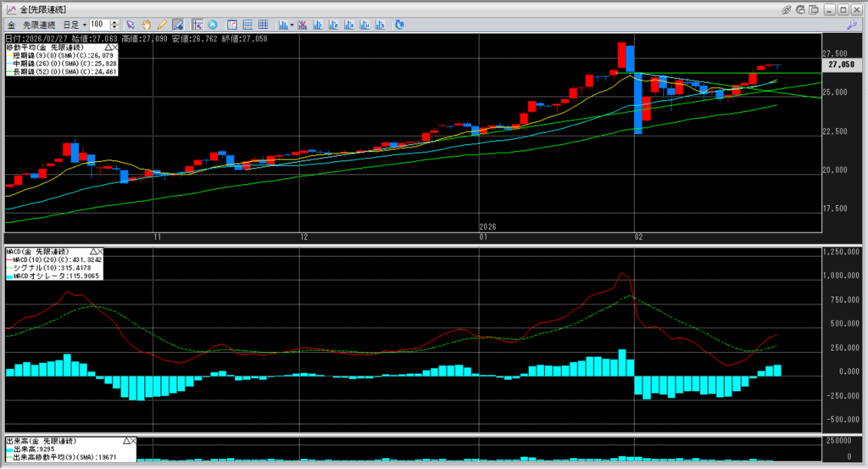This screenshot has height=469, width=868.
Task: Activate the hand pan tool
Action: (x=146, y=25)
